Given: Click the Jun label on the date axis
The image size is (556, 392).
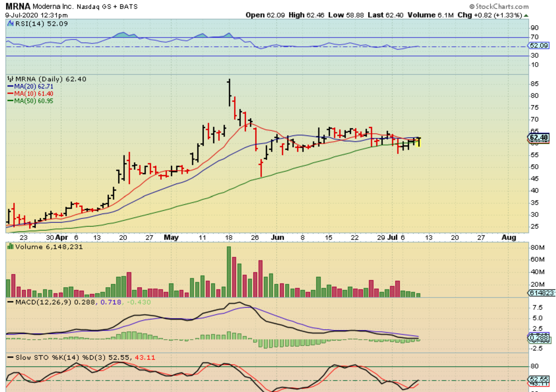Looking at the screenshot, I should pyautogui.click(x=277, y=237).
